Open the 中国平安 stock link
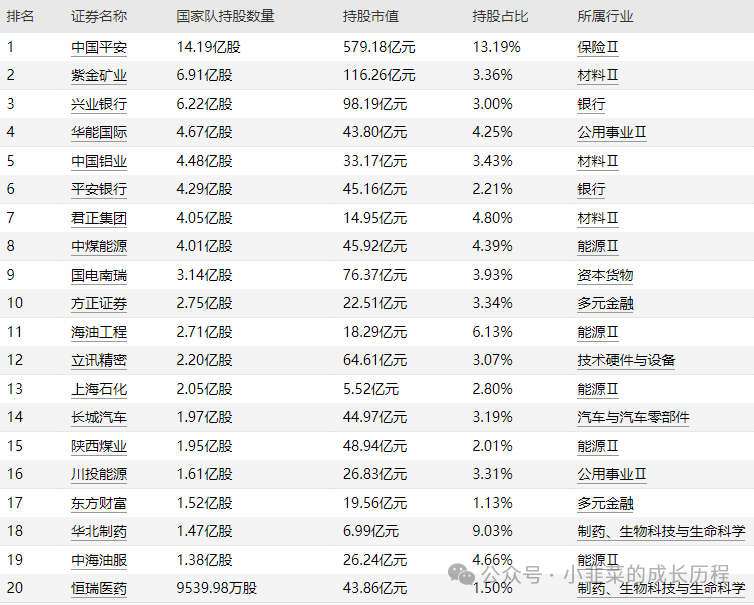The width and height of the screenshot is (754, 605). click(99, 47)
